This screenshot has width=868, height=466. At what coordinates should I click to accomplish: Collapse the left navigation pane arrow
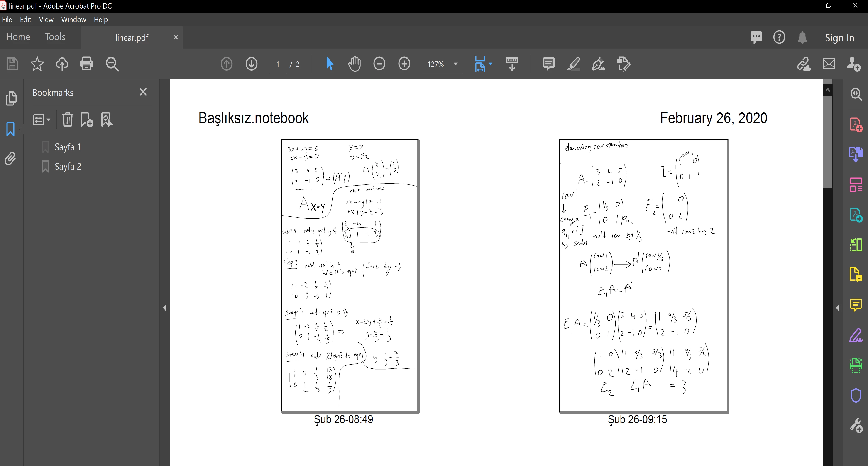(165, 308)
